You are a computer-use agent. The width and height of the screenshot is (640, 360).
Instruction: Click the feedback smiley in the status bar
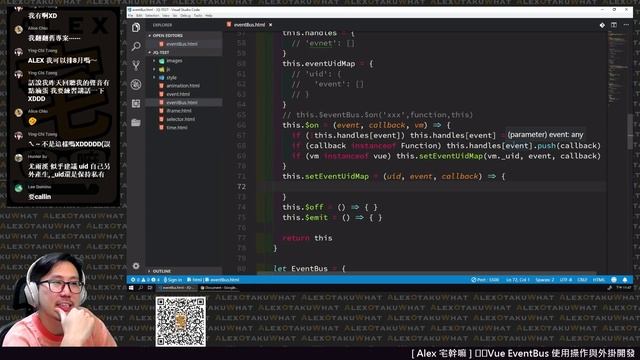pos(613,280)
